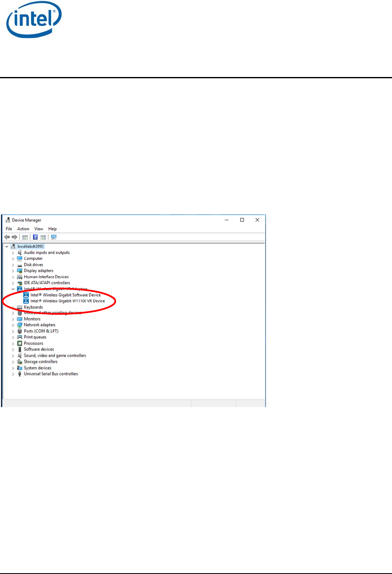Select the Print queues label

coord(35,337)
